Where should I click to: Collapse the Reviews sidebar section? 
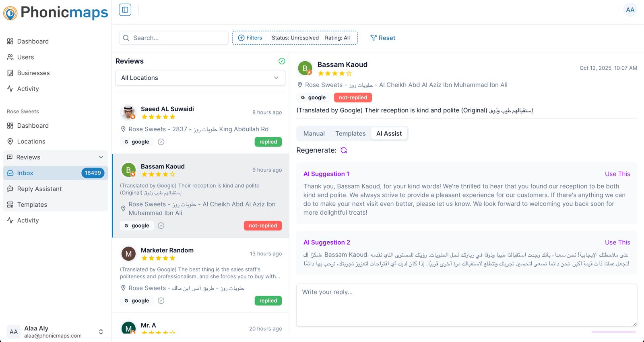pos(101,157)
